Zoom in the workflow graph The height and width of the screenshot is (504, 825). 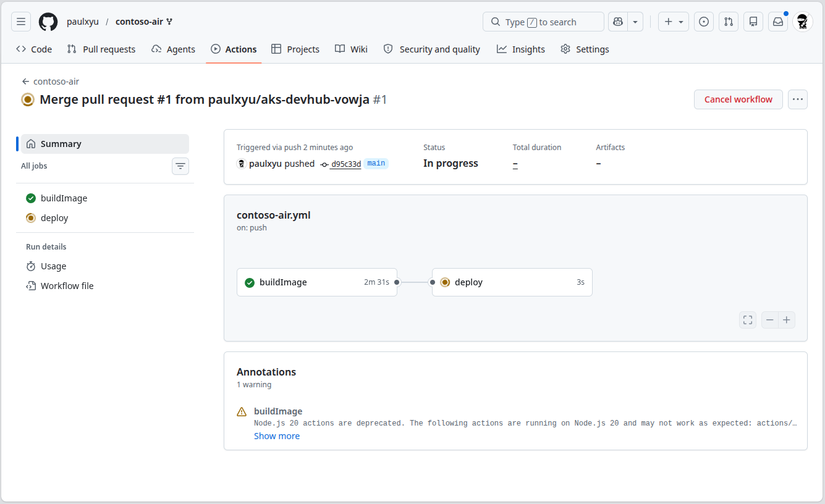coord(787,320)
